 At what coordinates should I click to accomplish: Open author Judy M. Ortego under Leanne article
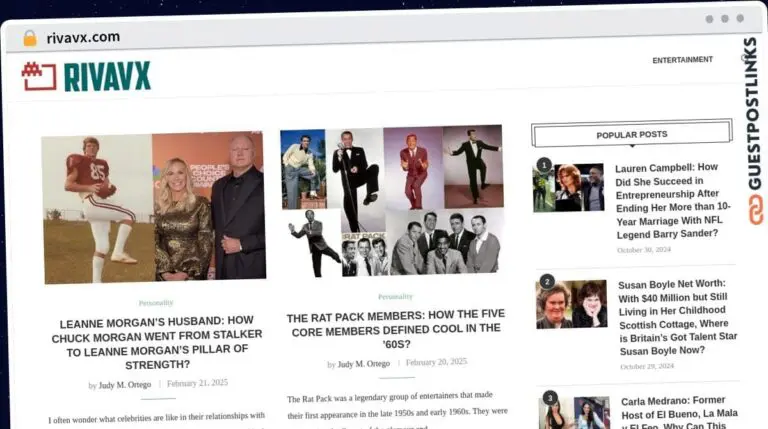tap(125, 385)
